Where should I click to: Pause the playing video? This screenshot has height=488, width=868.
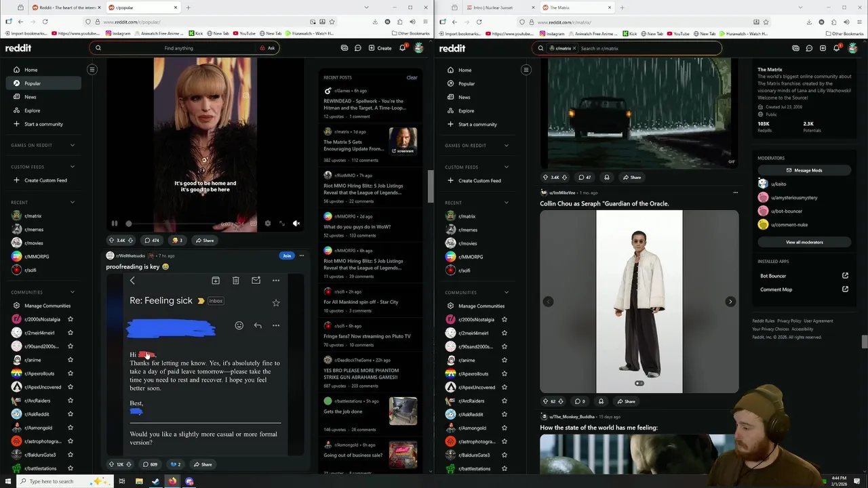[115, 223]
